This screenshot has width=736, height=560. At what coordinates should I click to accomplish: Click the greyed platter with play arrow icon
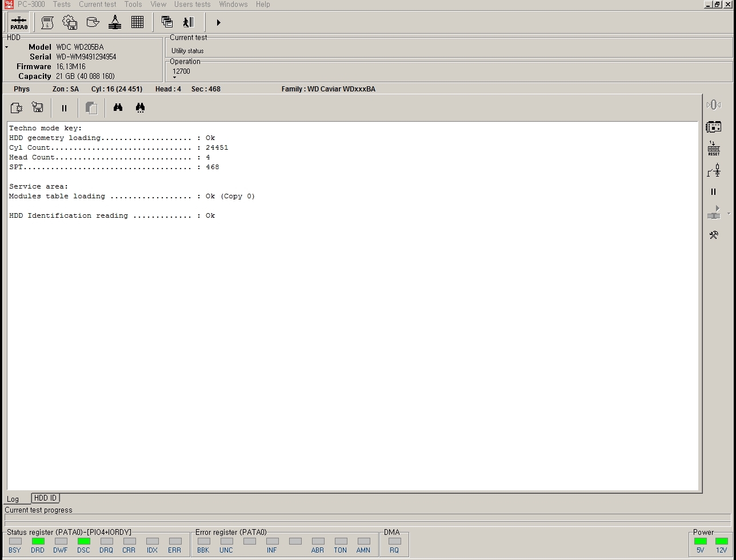714,213
